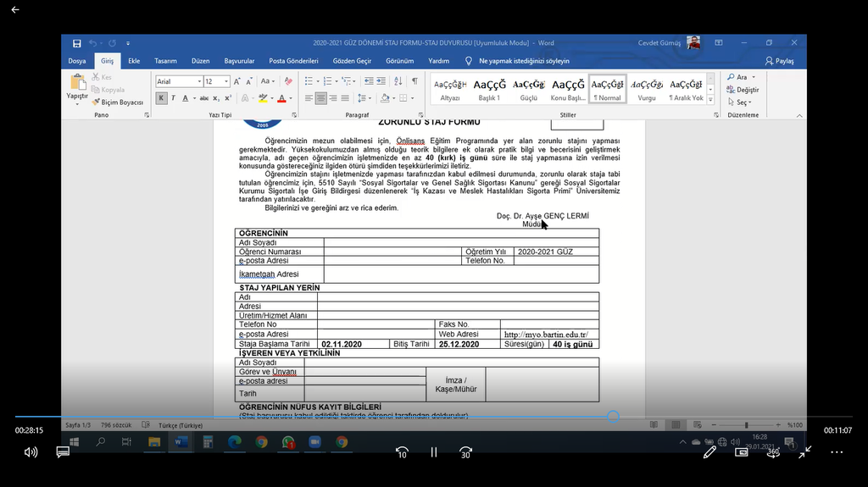Toggle show paragraph marks (¶)
868x487 pixels.
point(415,81)
